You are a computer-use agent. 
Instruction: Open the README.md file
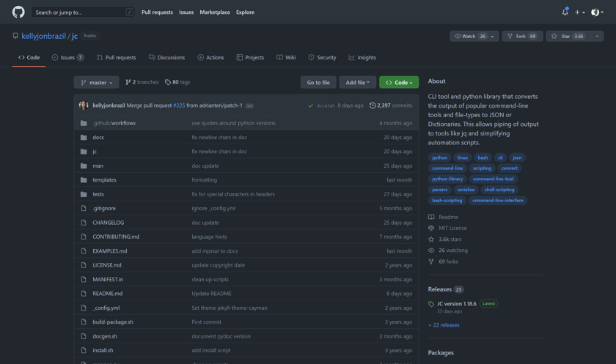108,294
